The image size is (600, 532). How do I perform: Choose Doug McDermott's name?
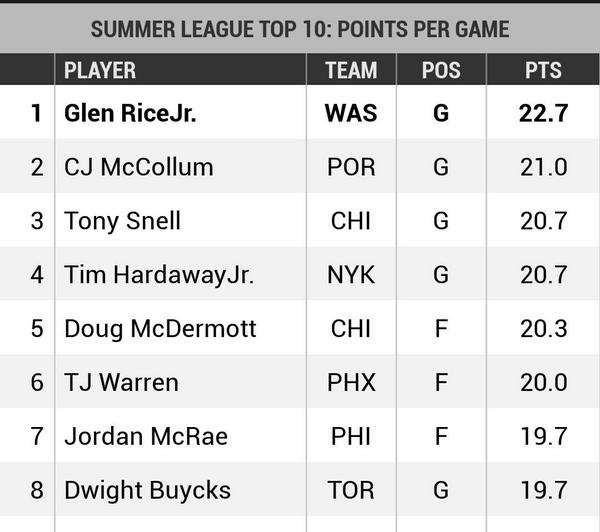(160, 328)
